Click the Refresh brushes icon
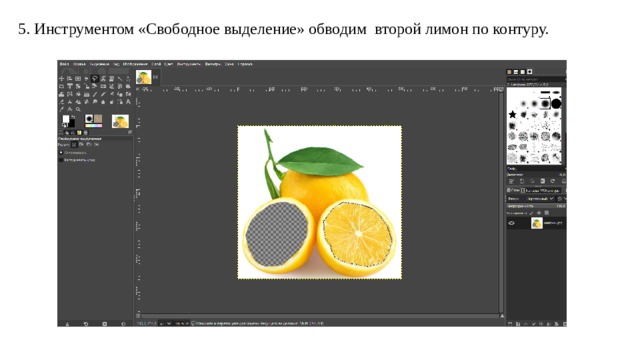Viewport: 640px width, 360px height. [x=552, y=181]
